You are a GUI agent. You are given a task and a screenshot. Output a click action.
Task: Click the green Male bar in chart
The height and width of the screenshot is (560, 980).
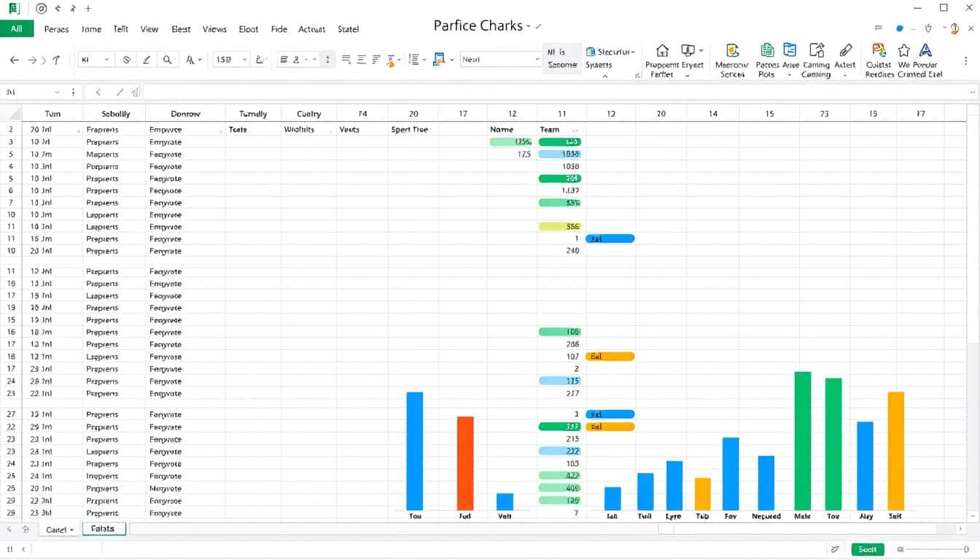pos(803,440)
